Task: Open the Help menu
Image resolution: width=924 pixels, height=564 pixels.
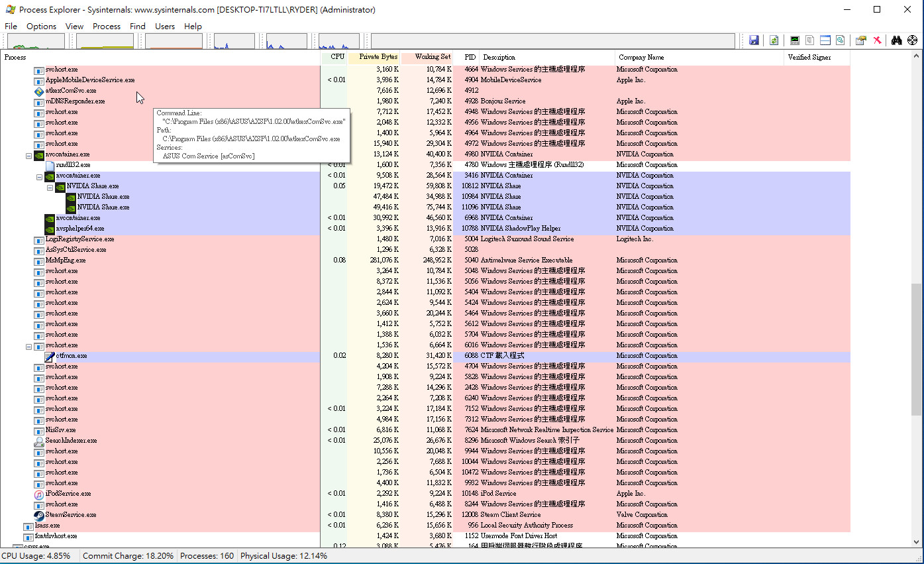Action: click(x=193, y=27)
